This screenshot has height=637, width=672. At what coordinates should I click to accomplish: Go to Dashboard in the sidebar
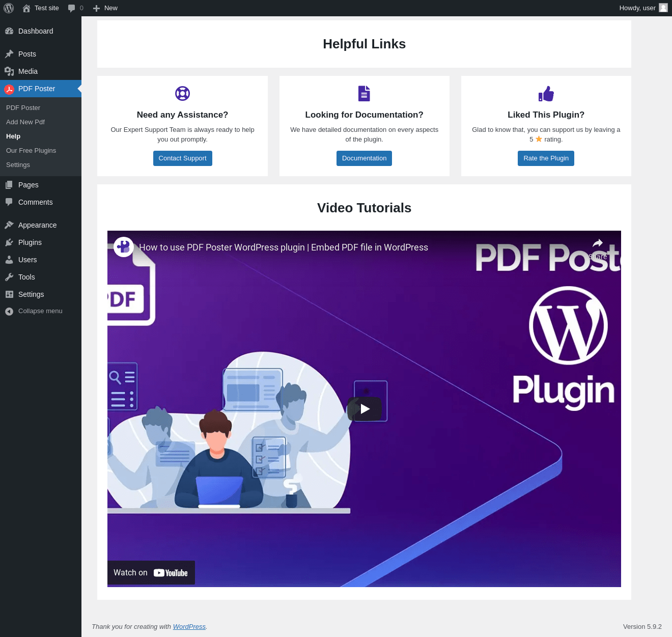coord(41,31)
